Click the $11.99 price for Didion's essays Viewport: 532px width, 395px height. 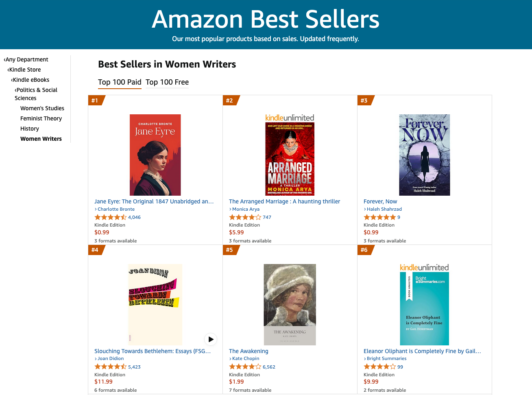tap(103, 382)
